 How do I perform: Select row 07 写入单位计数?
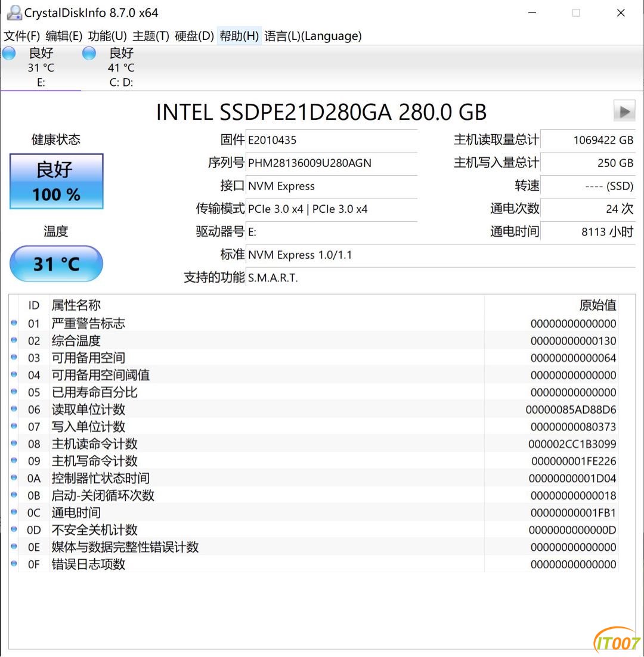coord(314,426)
